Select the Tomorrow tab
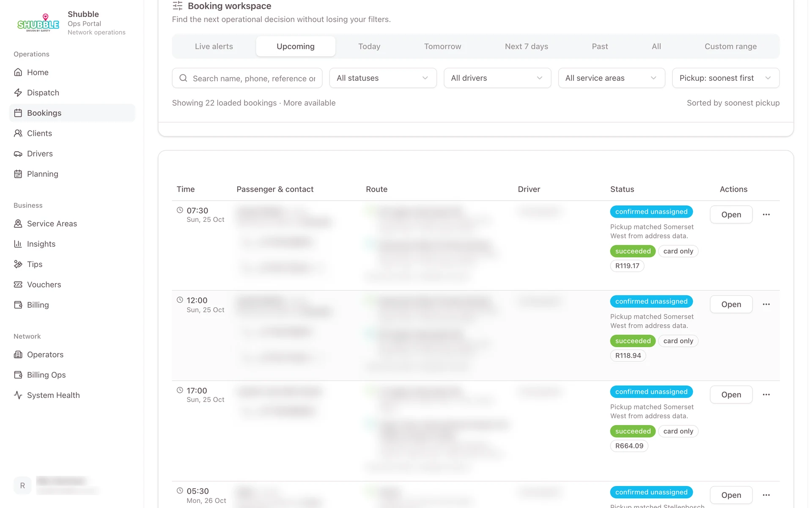This screenshot has height=508, width=812. tap(442, 47)
